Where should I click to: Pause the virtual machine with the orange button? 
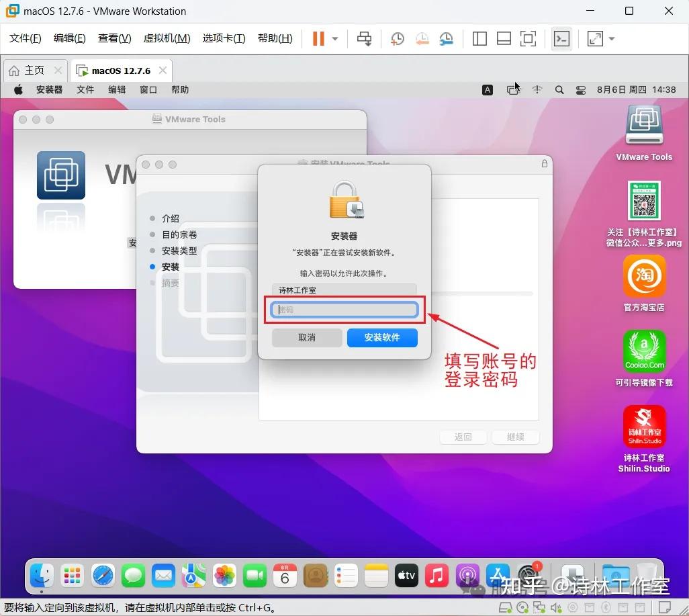tap(318, 39)
